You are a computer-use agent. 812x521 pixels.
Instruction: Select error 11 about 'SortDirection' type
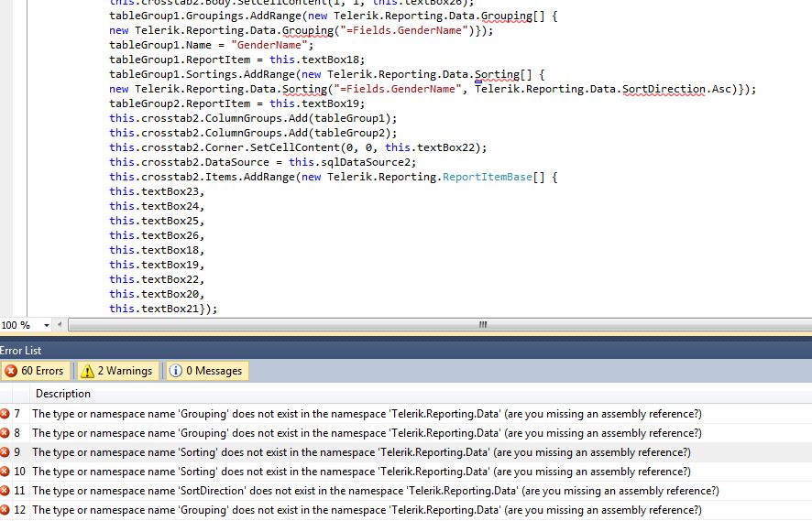(406, 491)
